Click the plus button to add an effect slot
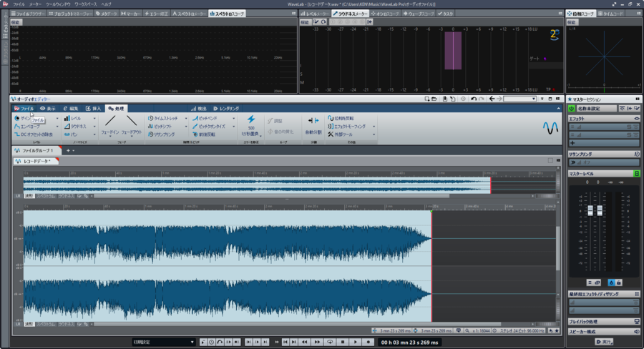 (x=572, y=143)
